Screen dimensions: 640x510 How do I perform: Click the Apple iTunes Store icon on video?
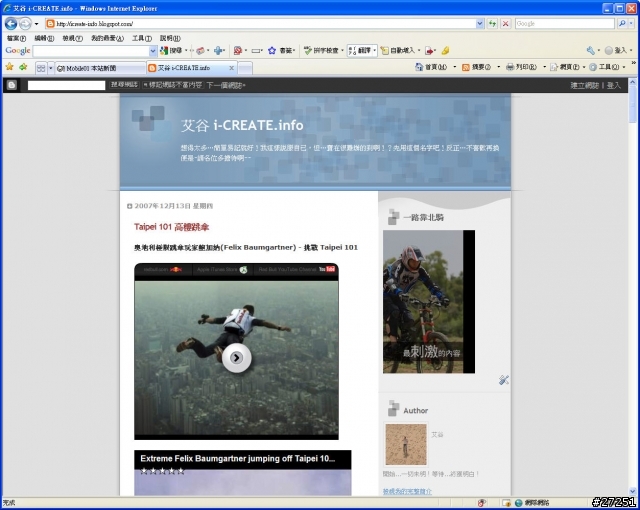point(243,270)
